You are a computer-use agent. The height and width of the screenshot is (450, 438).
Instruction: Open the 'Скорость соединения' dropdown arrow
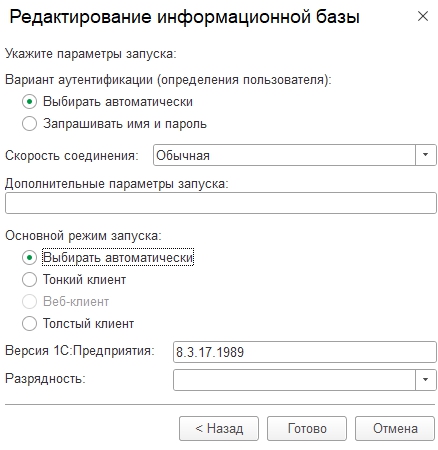pos(425,155)
